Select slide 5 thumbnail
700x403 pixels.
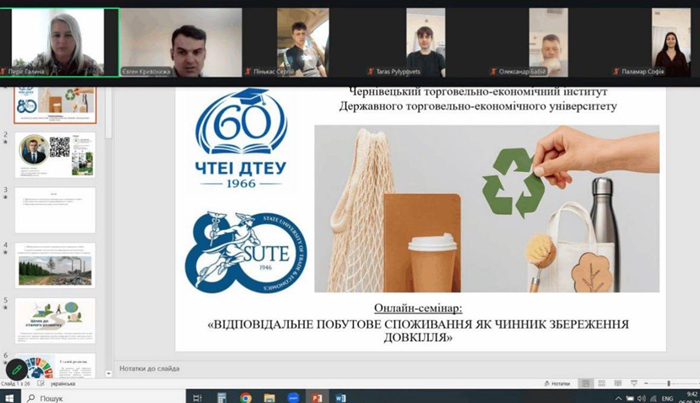(x=55, y=321)
